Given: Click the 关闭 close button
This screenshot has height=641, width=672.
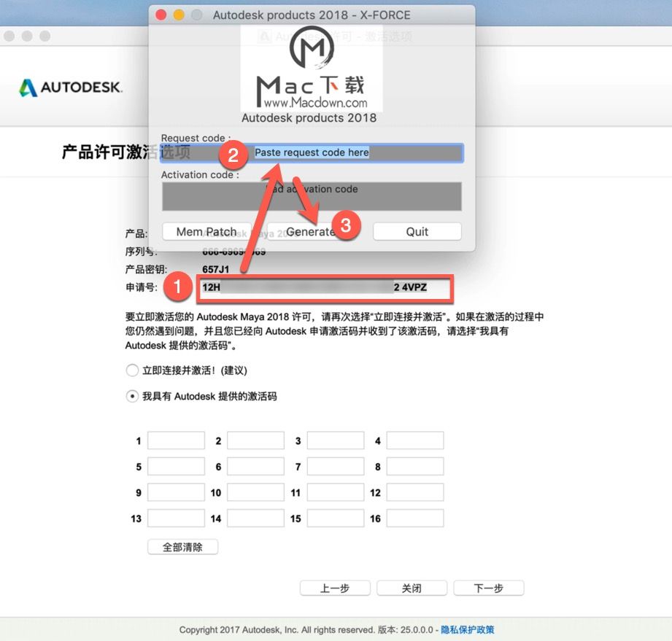Looking at the screenshot, I should [412, 588].
